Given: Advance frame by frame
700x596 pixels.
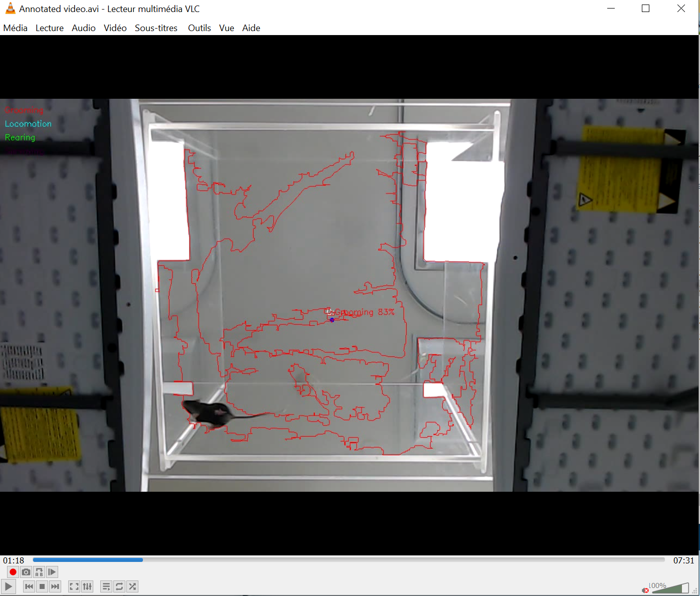Looking at the screenshot, I should point(52,571).
